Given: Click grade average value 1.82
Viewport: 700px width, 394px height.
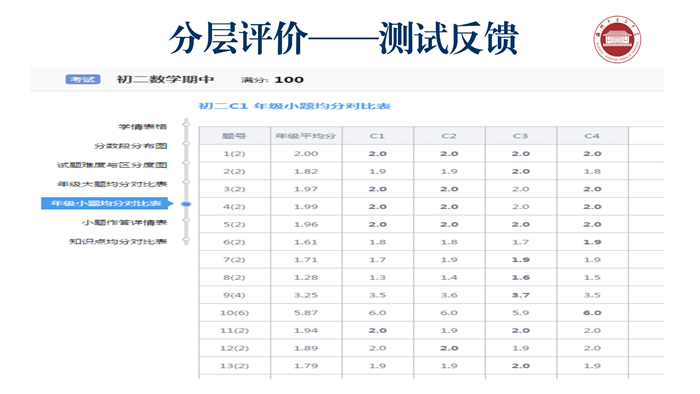Looking at the screenshot, I should pos(306,171).
